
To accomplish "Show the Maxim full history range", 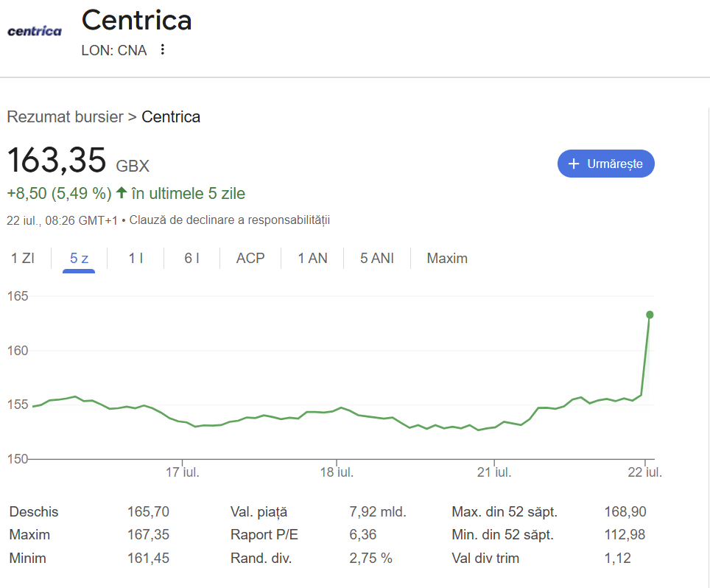I will [x=447, y=258].
